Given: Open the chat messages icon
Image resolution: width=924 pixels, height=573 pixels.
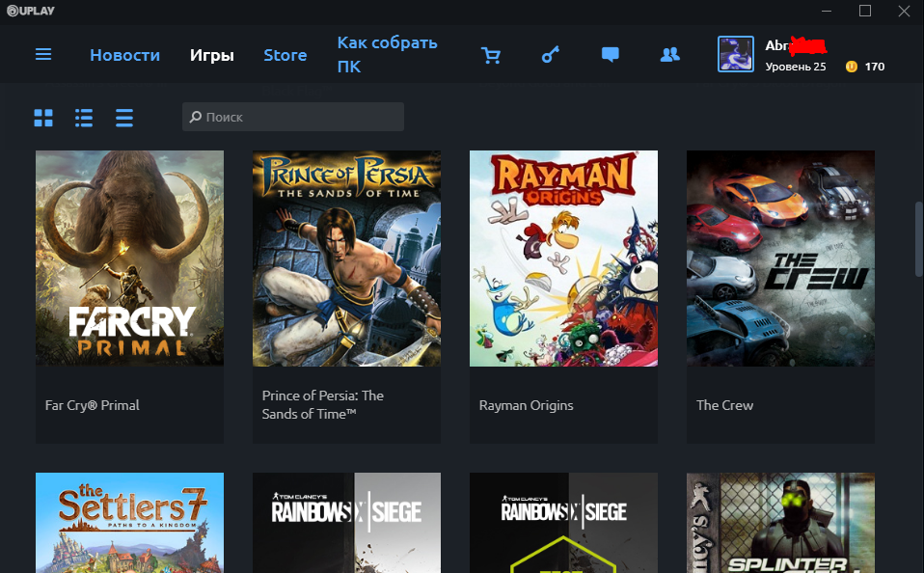Looking at the screenshot, I should pos(610,55).
